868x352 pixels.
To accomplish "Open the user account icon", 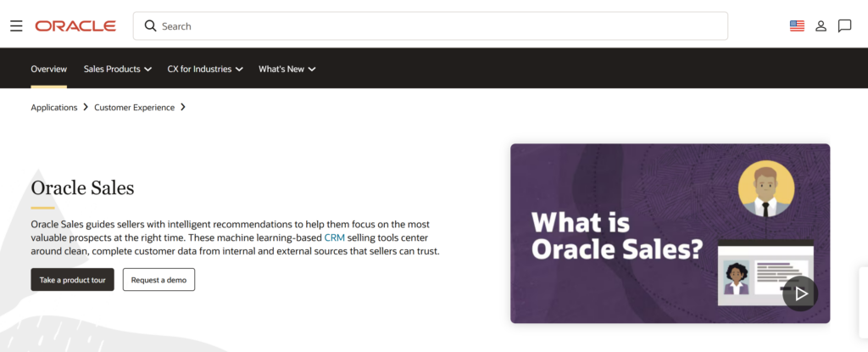I will (x=821, y=26).
